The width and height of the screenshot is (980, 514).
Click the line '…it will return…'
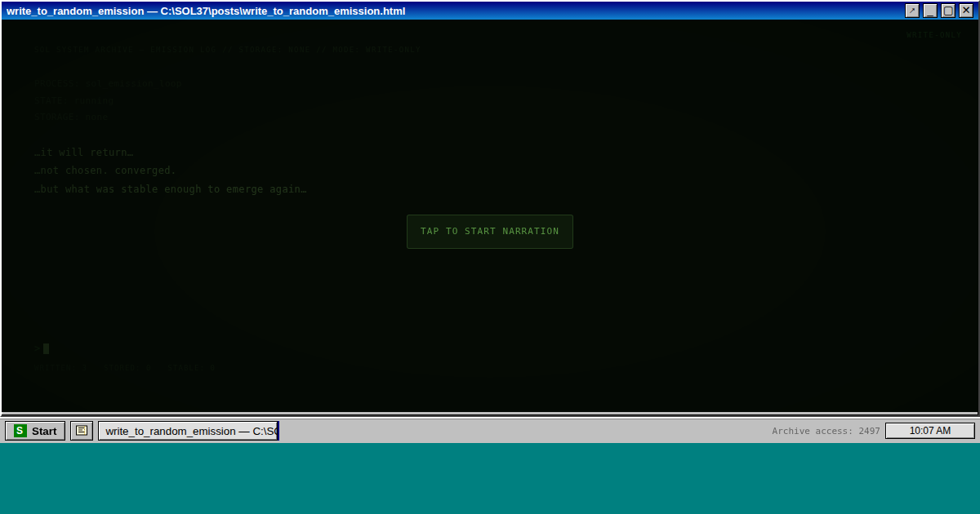(x=84, y=153)
